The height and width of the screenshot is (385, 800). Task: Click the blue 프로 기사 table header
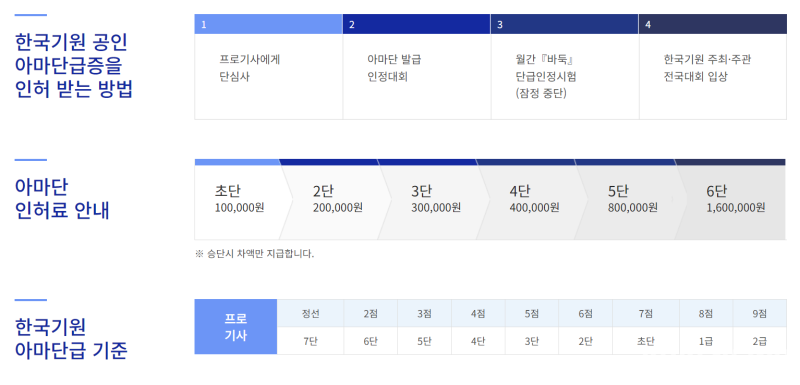tap(236, 327)
